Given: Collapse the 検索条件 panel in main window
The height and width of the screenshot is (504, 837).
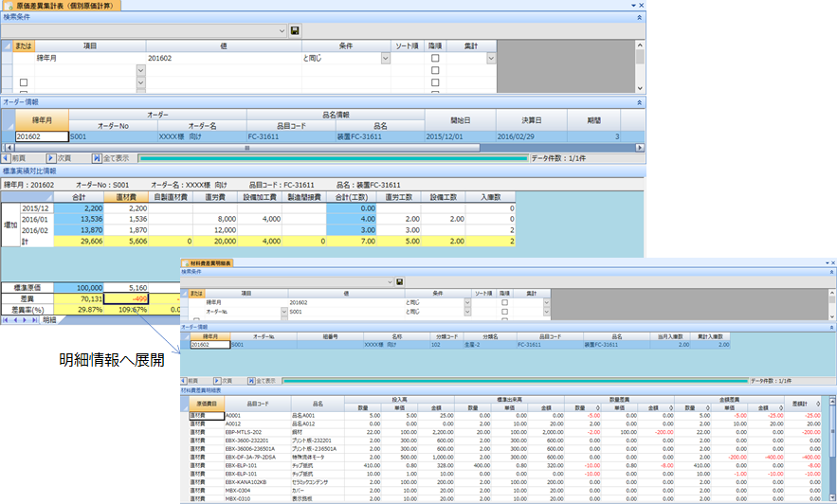Looking at the screenshot, I should (639, 17).
